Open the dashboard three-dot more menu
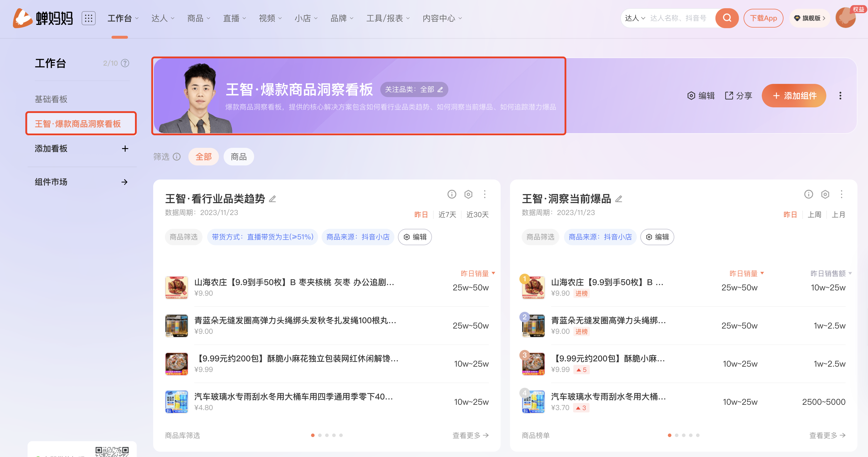 [840, 96]
